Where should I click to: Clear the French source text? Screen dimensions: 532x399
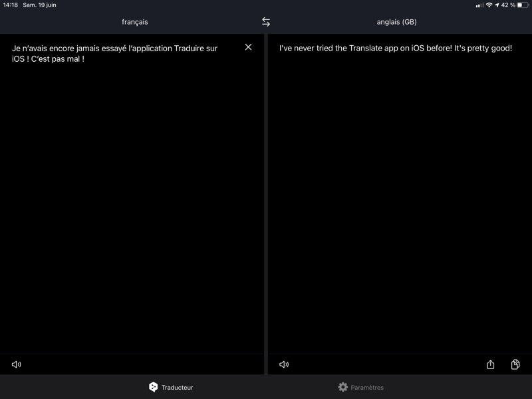[x=248, y=47]
